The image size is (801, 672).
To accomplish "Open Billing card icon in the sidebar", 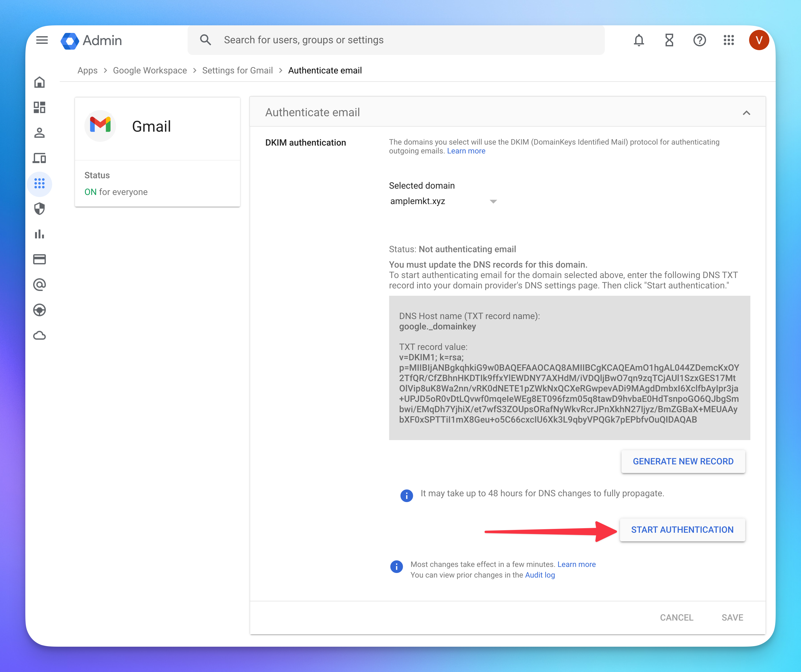I will 40,259.
